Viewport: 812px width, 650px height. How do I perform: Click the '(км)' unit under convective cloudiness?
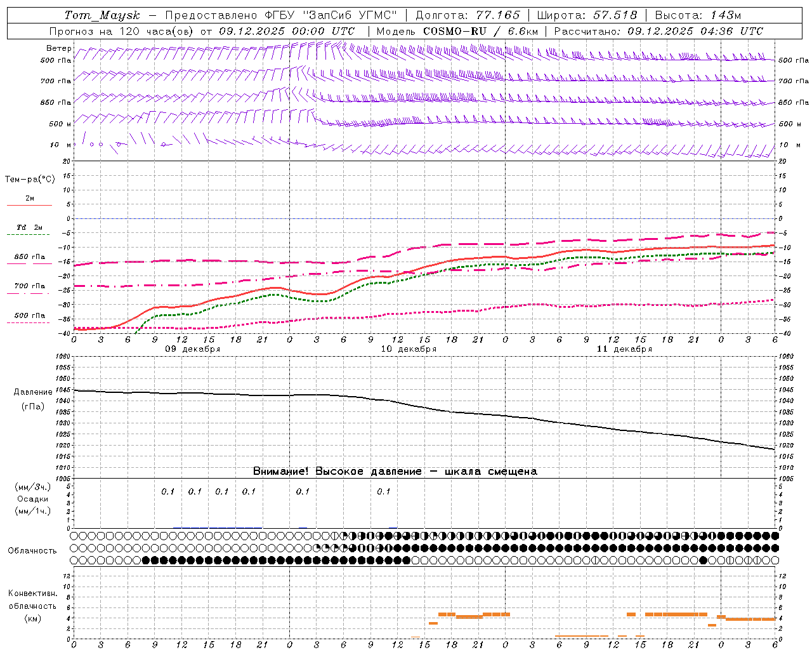coord(32,618)
